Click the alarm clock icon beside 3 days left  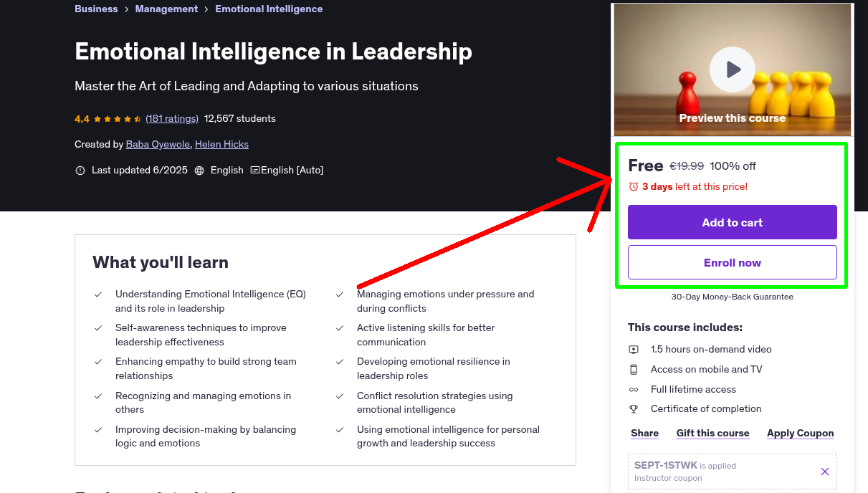click(634, 186)
